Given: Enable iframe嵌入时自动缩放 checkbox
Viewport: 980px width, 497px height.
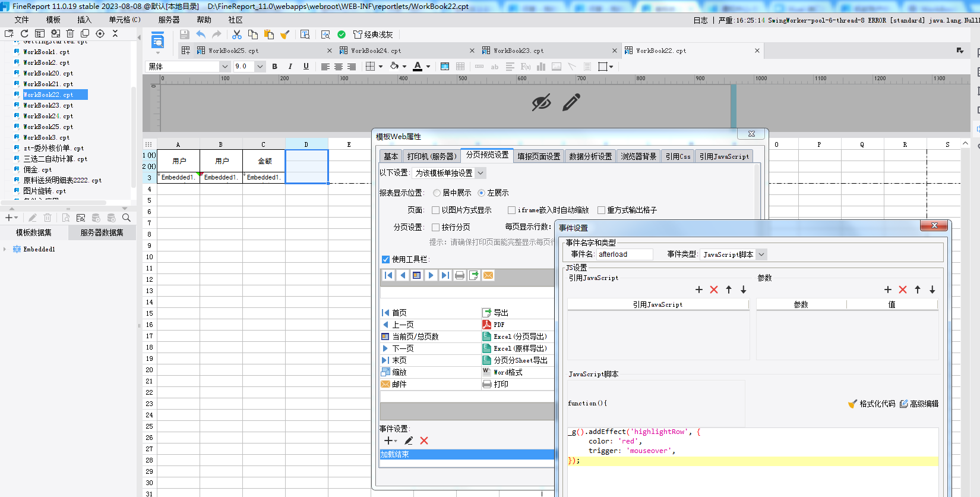Looking at the screenshot, I should [x=511, y=210].
